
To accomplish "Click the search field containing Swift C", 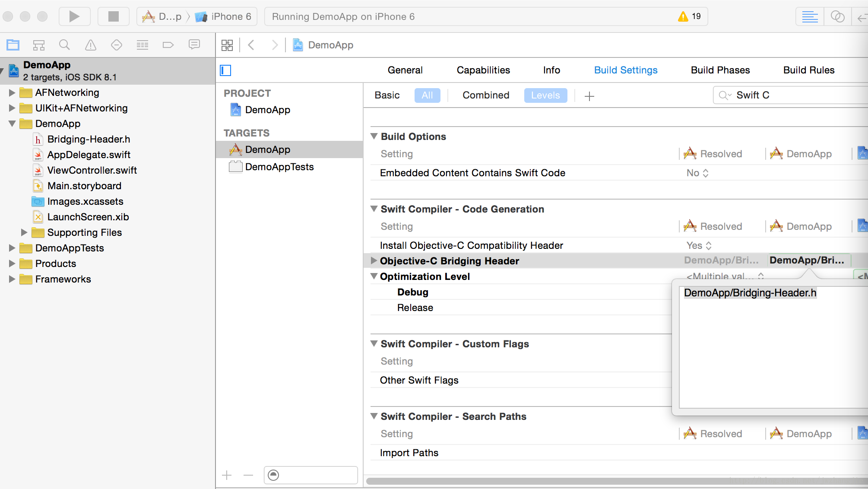I will (x=790, y=95).
